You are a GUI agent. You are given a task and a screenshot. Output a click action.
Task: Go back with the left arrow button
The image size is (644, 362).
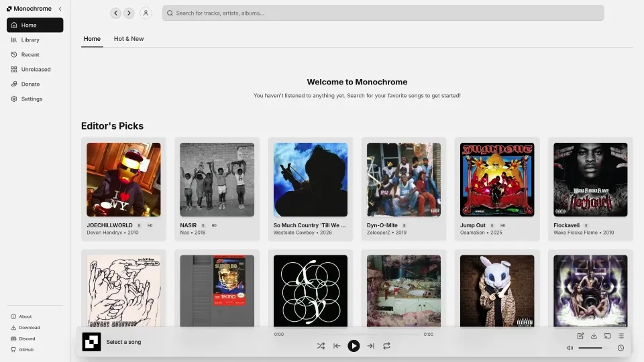[x=116, y=13]
